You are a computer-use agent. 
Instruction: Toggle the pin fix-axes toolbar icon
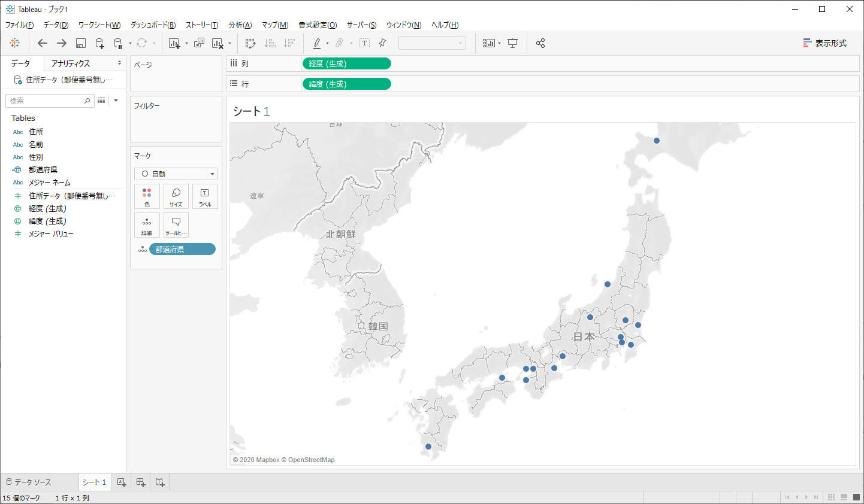point(382,43)
